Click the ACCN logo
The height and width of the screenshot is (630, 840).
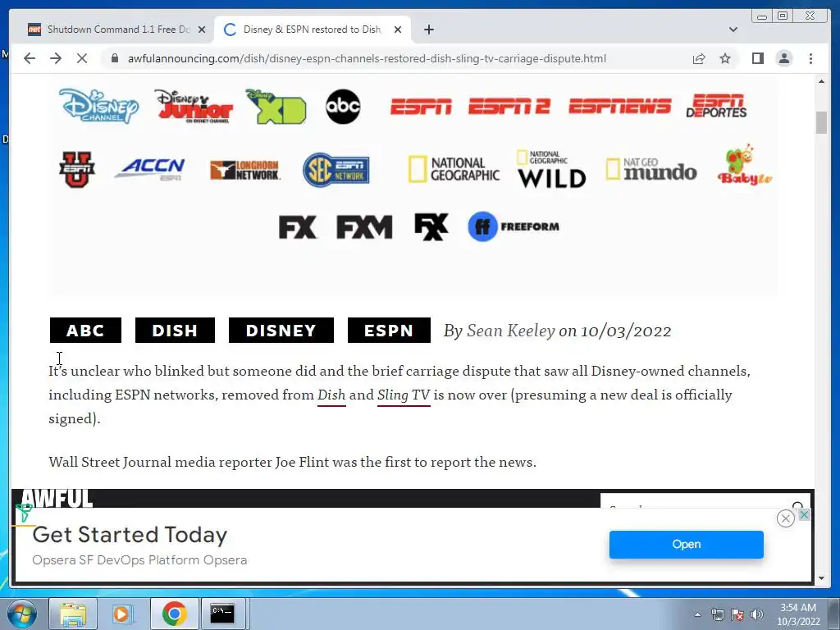pyautogui.click(x=151, y=169)
